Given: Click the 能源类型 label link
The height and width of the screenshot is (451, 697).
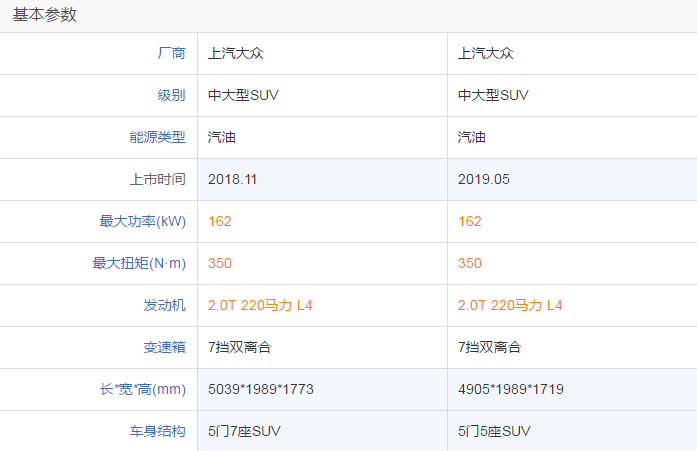Looking at the screenshot, I should 157,137.
